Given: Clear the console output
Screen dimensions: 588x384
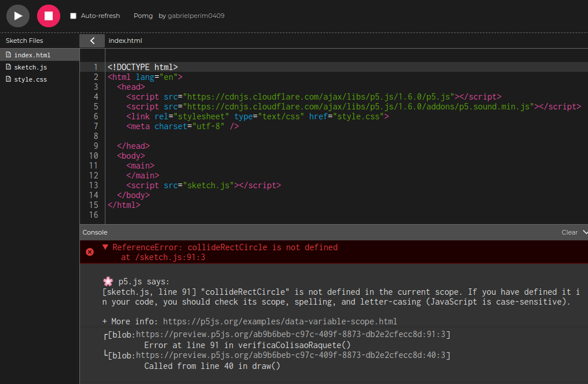Looking at the screenshot, I should tap(569, 232).
